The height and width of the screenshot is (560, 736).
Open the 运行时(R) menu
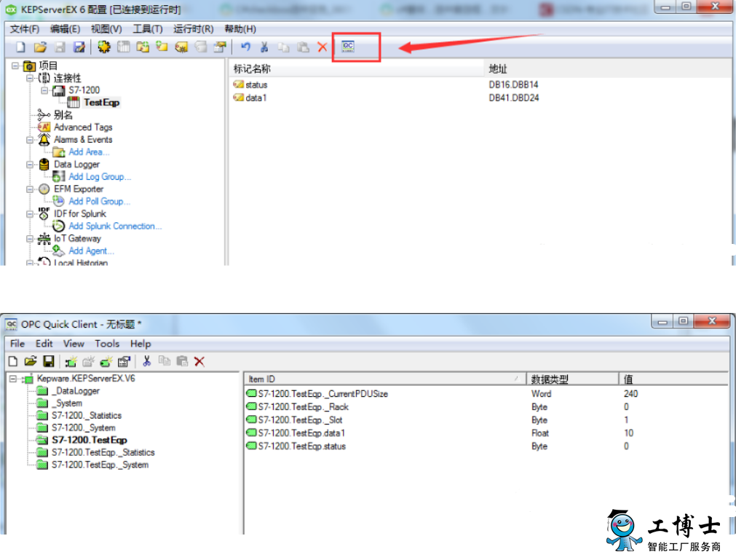coord(194,29)
